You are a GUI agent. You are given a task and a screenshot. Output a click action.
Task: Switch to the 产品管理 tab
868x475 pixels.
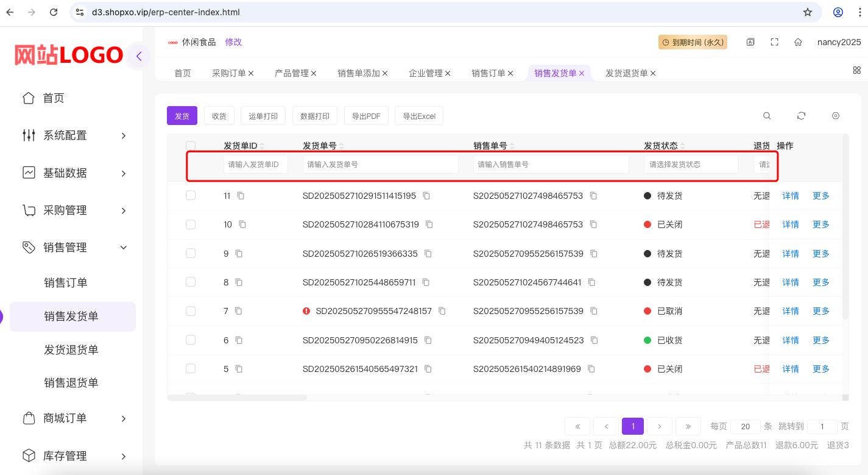(x=292, y=73)
